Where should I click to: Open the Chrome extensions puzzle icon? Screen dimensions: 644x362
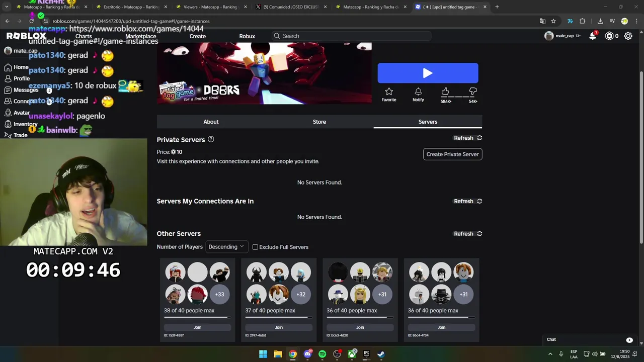tap(583, 21)
